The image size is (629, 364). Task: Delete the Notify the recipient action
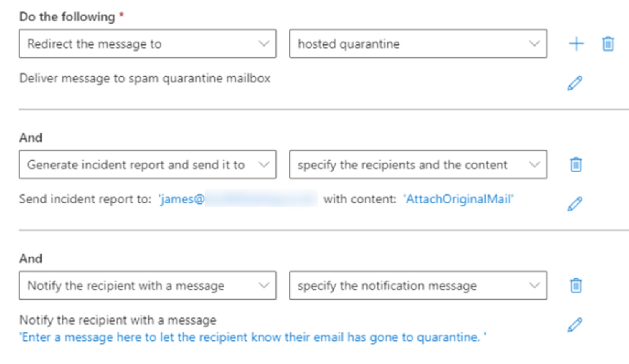[576, 286]
